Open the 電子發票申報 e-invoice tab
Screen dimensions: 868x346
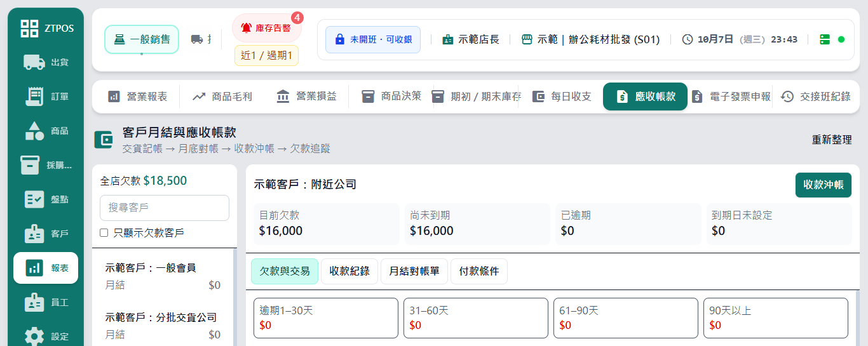coord(730,96)
